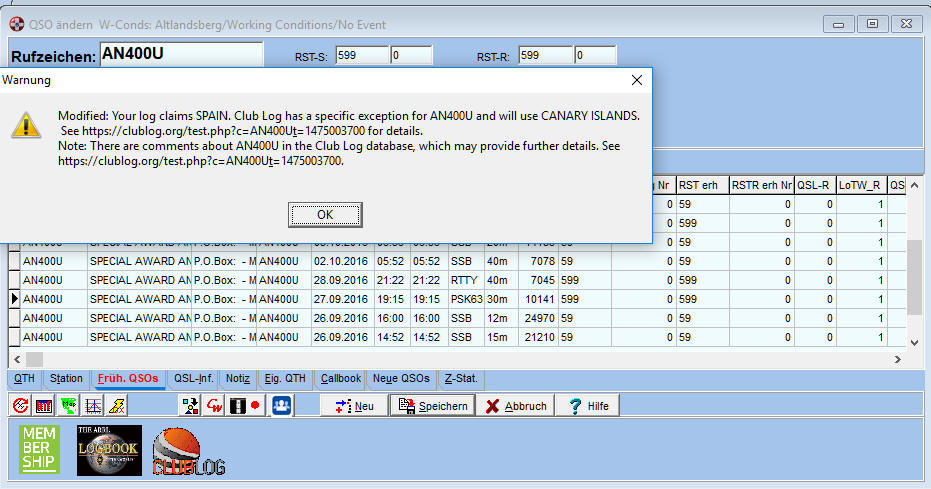The width and height of the screenshot is (931, 489).
Task: Select the 26.09.2016 16:00 SSB 12m row
Action: [x=457, y=318]
